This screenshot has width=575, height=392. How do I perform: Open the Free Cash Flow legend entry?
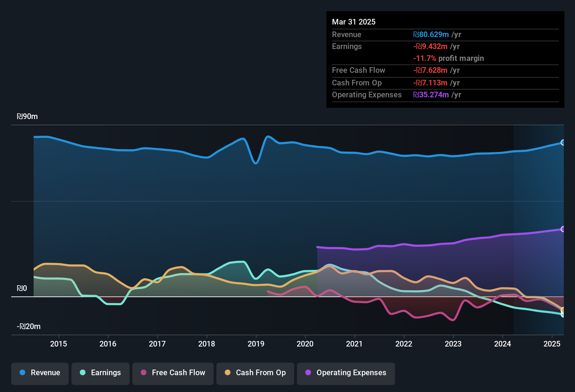173,373
